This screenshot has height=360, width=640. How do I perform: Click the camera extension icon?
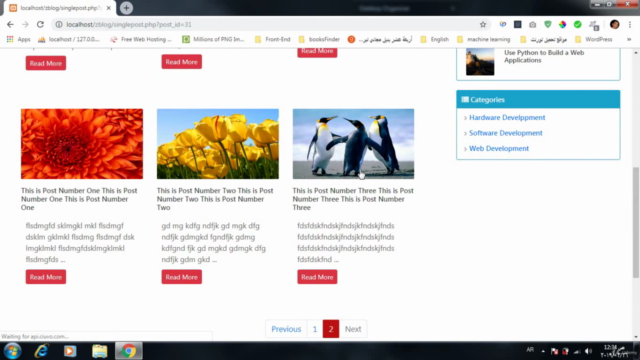533,24
